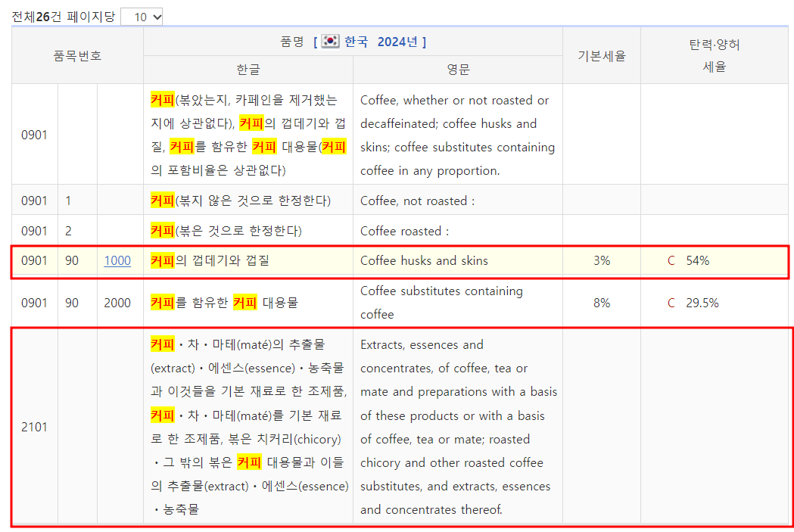
Task: Select the 기본세율 column header
Action: 601,55
